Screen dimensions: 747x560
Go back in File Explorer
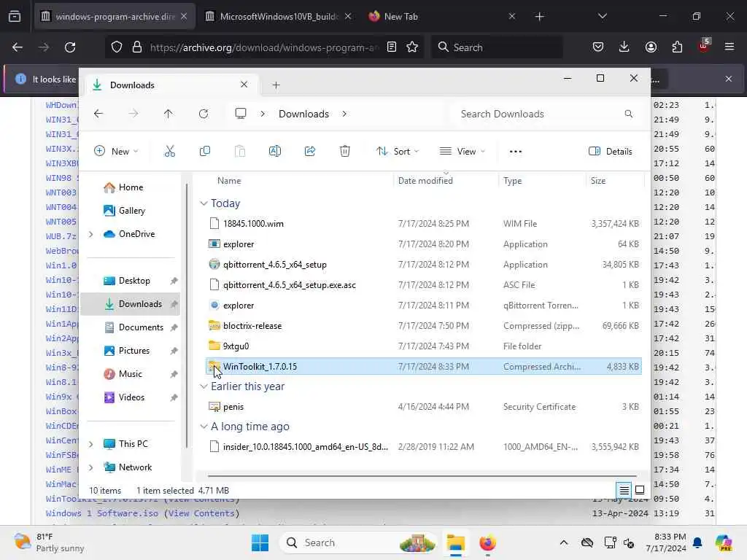coord(98,114)
